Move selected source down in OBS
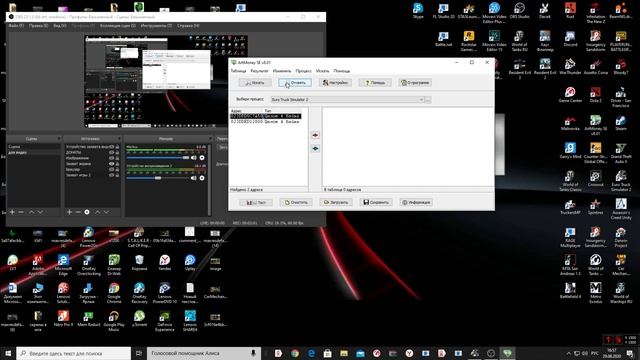 (x=106, y=212)
